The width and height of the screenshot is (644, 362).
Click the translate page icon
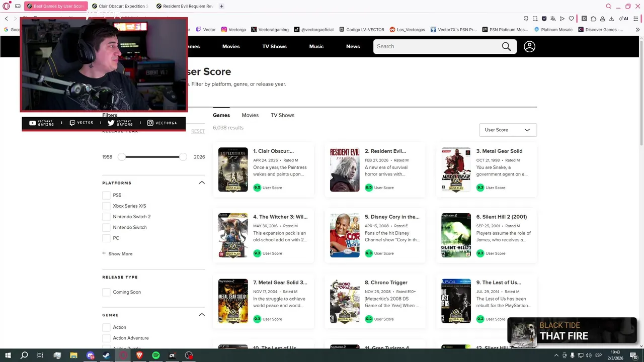(x=553, y=19)
